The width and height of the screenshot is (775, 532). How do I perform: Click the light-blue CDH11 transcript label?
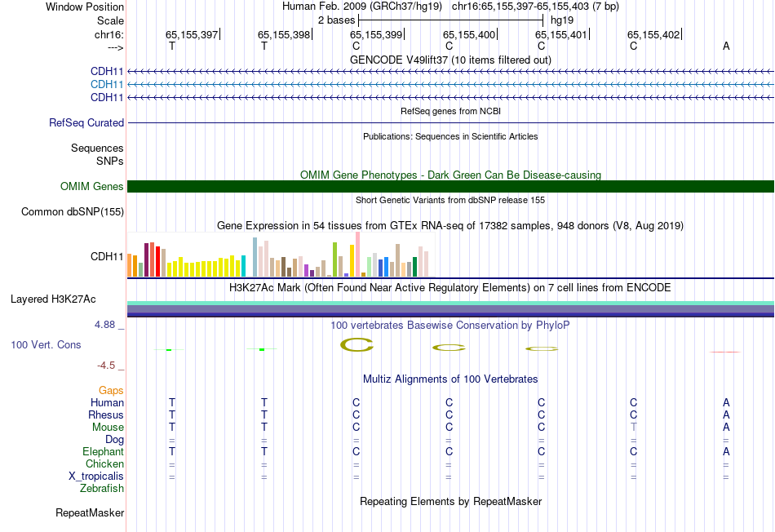coord(107,85)
